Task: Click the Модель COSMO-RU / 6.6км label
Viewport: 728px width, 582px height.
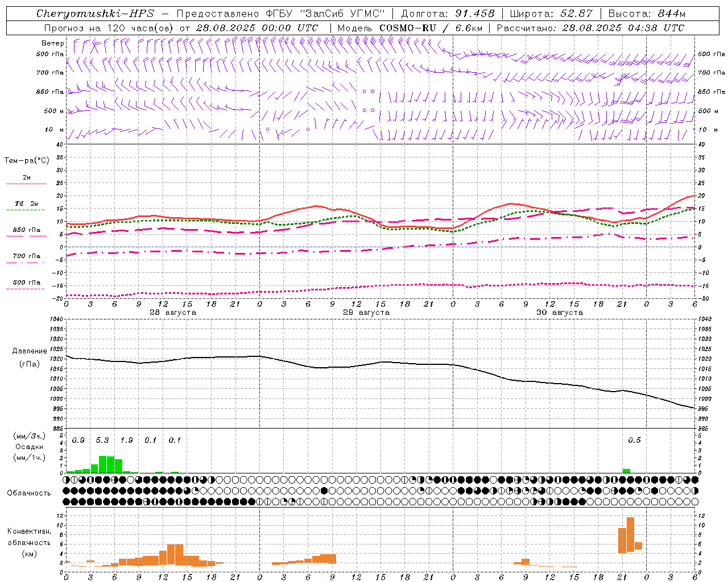Action: pyautogui.click(x=409, y=28)
